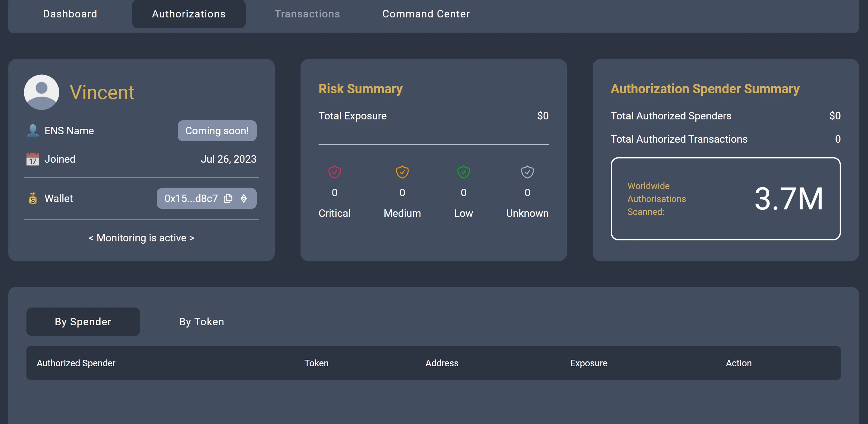868x424 pixels.
Task: Click the red Critical shield icon
Action: pyautogui.click(x=334, y=172)
